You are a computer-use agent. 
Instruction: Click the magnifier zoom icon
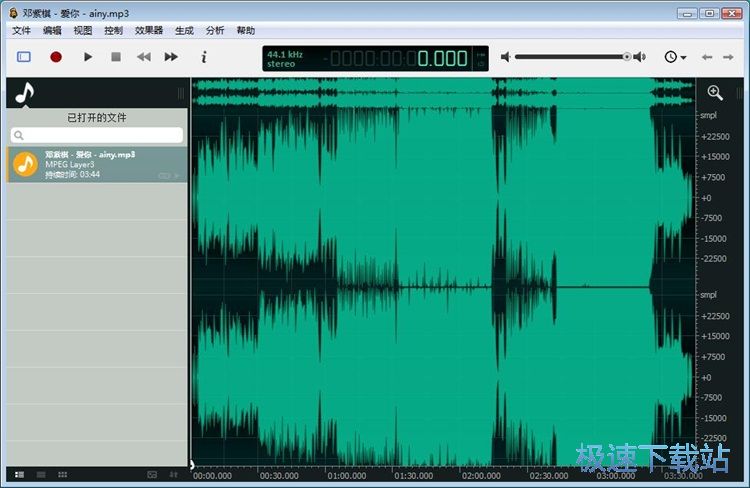715,93
